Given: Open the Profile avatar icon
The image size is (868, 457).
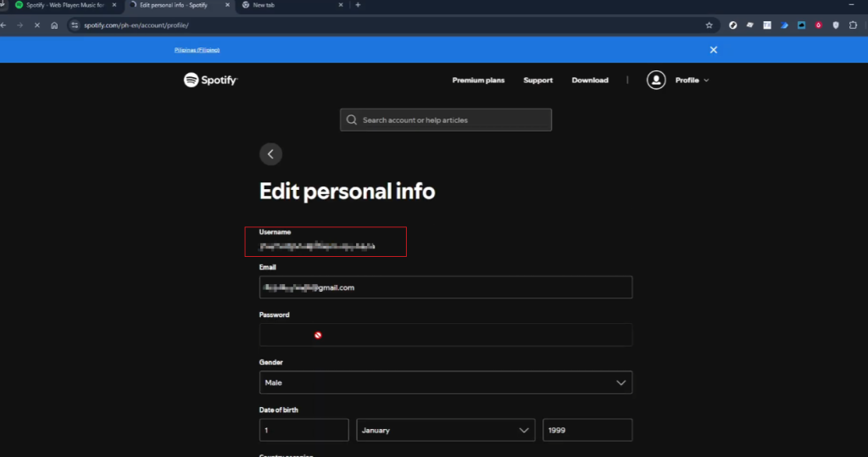Looking at the screenshot, I should tap(656, 81).
